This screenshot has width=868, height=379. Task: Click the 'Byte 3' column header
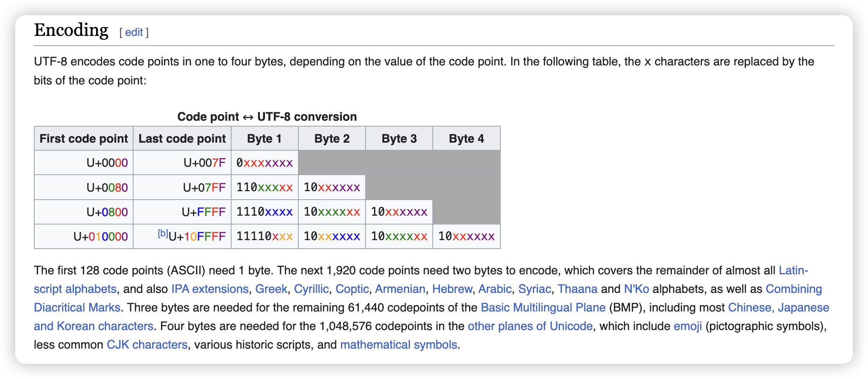click(399, 138)
